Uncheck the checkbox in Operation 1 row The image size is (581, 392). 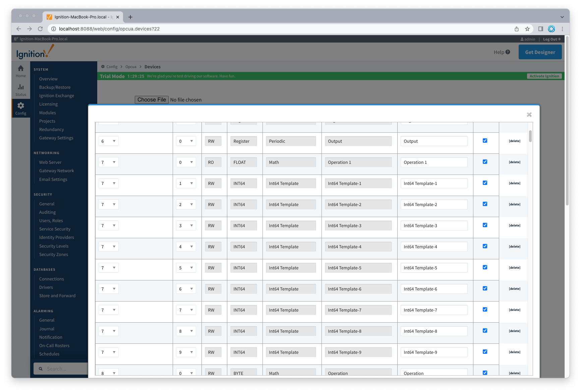(x=485, y=162)
